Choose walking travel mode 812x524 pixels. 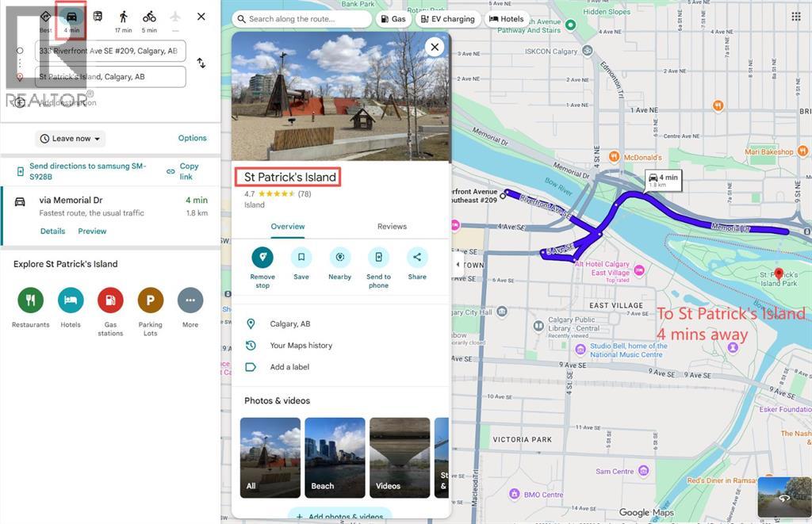pyautogui.click(x=123, y=17)
